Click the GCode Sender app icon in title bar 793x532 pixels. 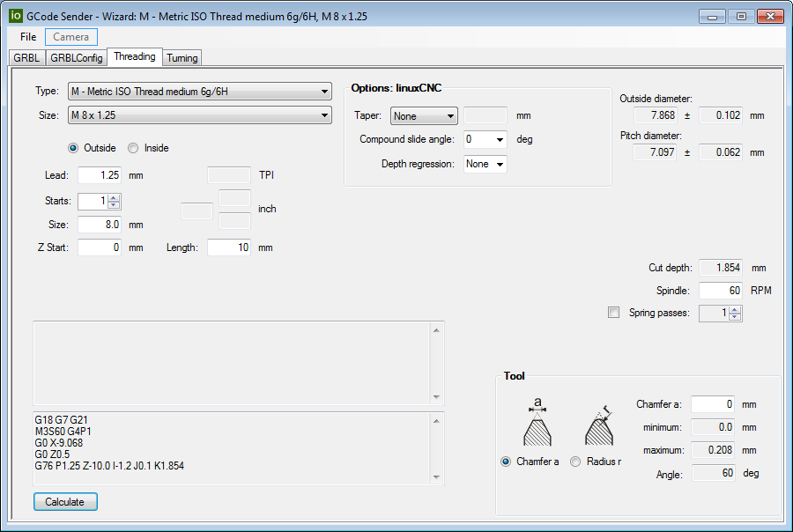click(x=16, y=16)
